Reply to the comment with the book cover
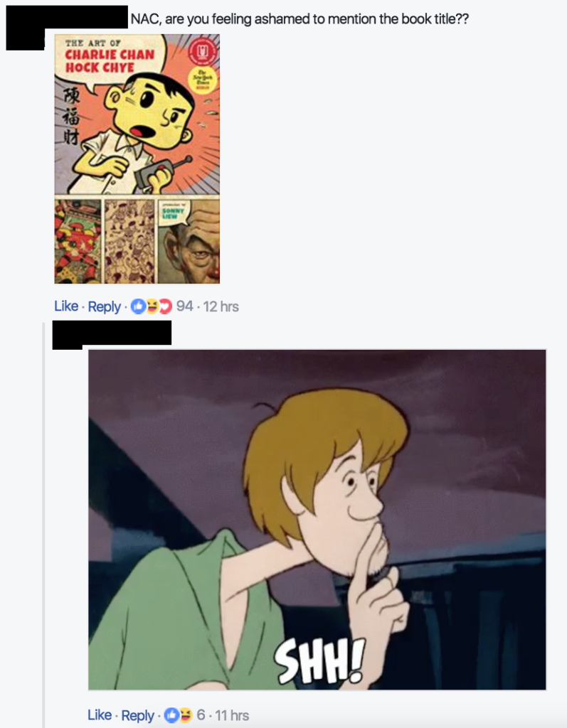 pos(104,306)
